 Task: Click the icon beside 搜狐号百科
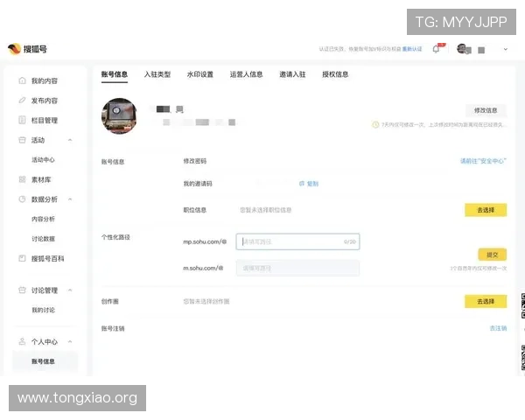(x=22, y=258)
